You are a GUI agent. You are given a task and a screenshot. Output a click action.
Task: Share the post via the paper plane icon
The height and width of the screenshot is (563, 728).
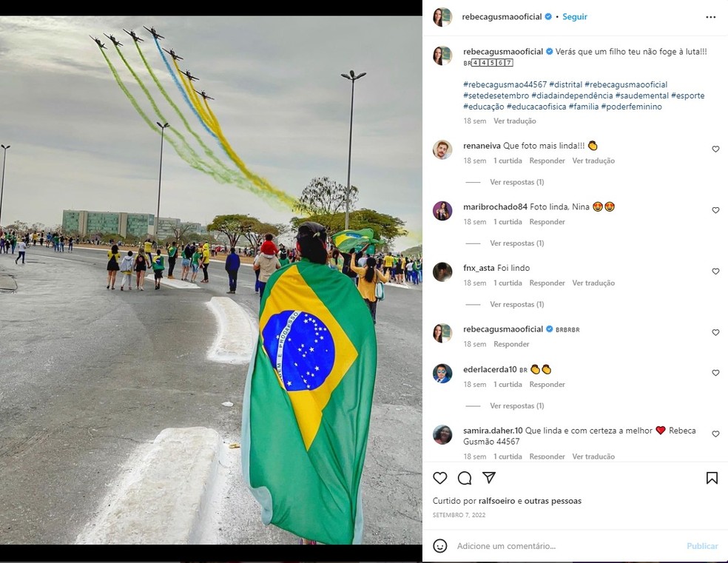coord(489,477)
